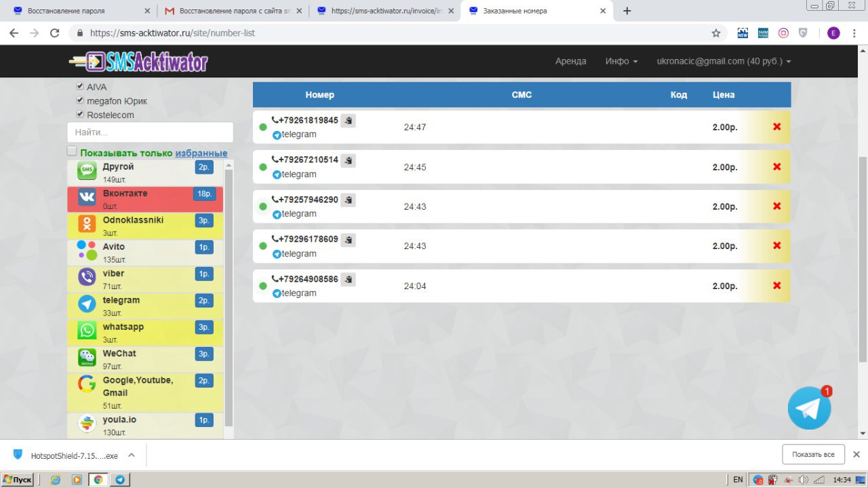Click the Найти search field

coord(150,132)
